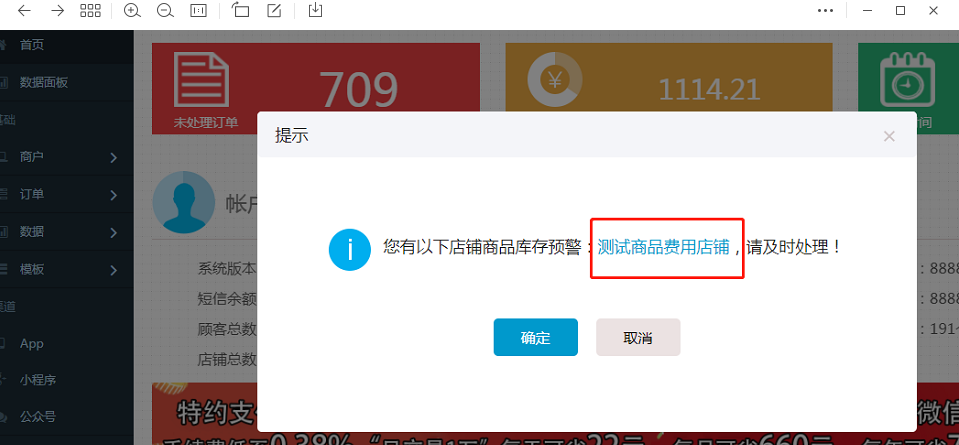Go back with the left arrow icon
959x445 pixels.
point(24,10)
